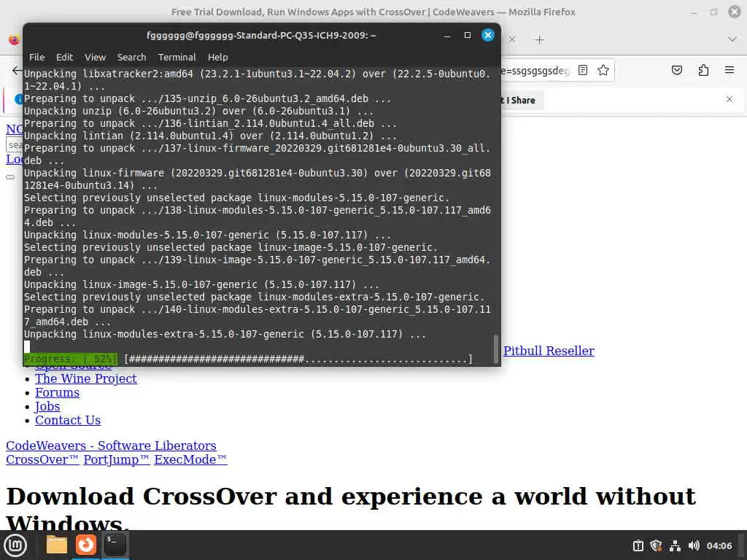Image resolution: width=747 pixels, height=560 pixels.
Task: Maximize the terminal window
Action: [468, 35]
